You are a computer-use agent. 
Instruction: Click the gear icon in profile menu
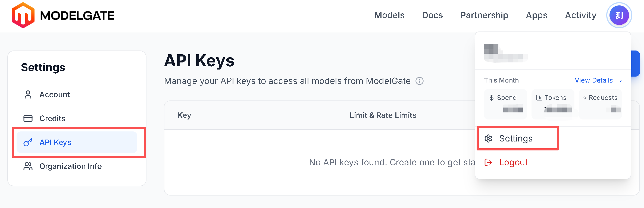tap(488, 138)
